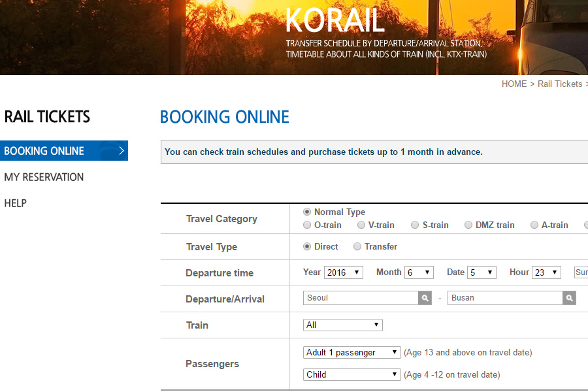Switch travel type to Transfer
Screen dimensions: 588x392
click(x=357, y=247)
